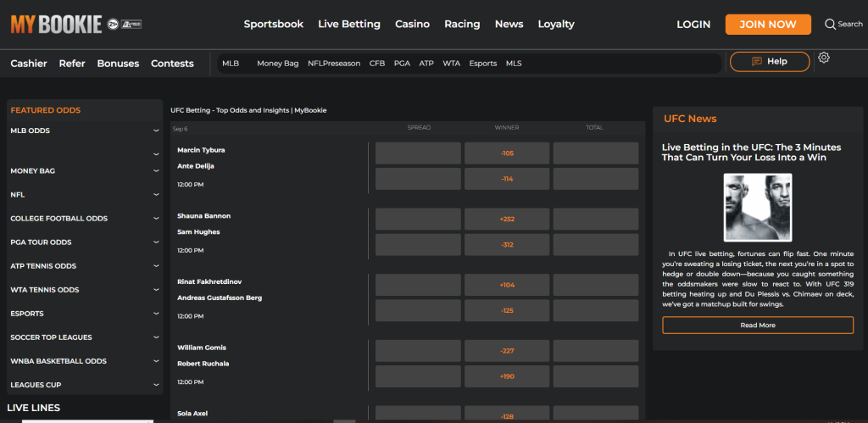This screenshot has width=868, height=423.
Task: Bet Marcin Tybura winner at -105
Action: [x=507, y=153]
